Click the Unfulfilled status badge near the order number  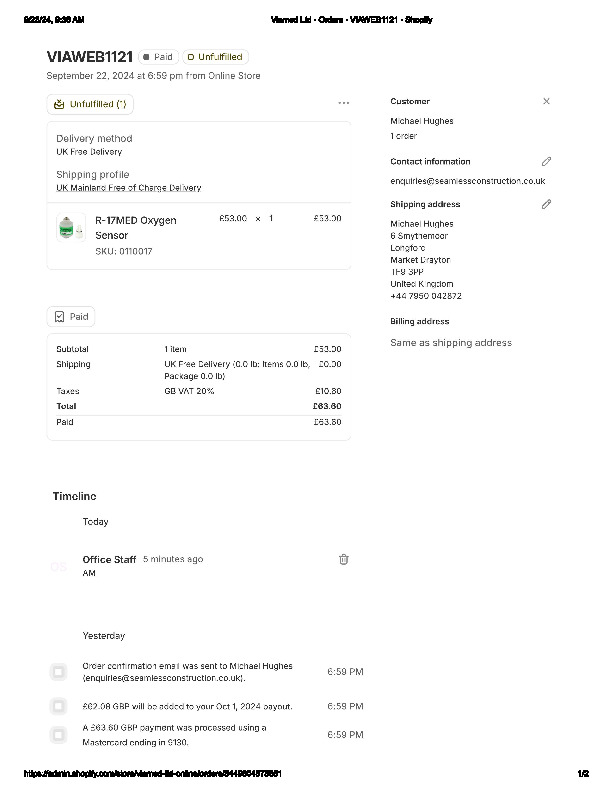click(215, 57)
